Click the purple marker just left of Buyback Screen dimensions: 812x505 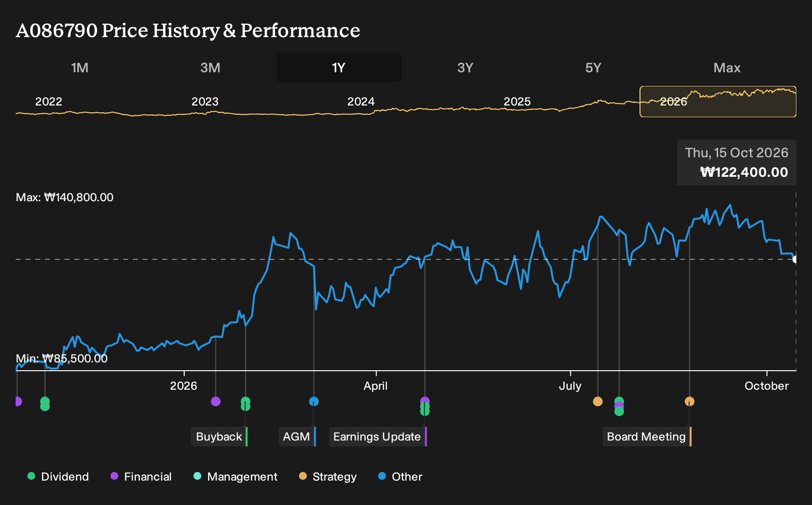215,401
